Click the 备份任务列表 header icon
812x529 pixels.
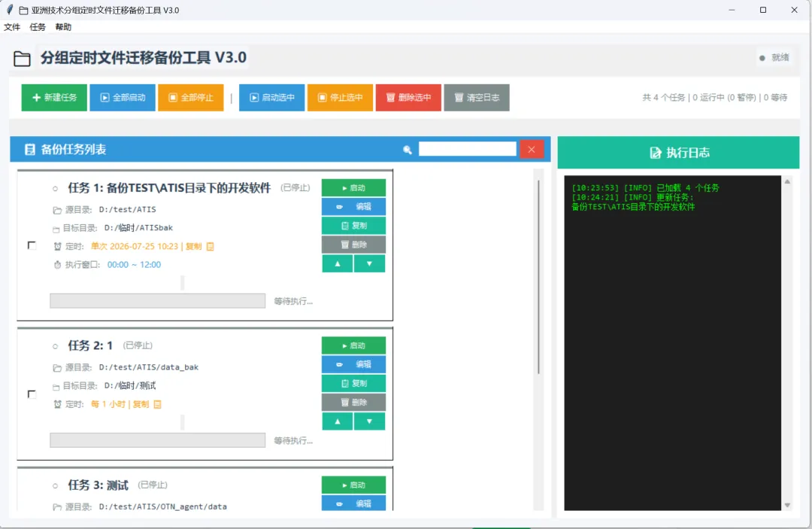(30, 150)
